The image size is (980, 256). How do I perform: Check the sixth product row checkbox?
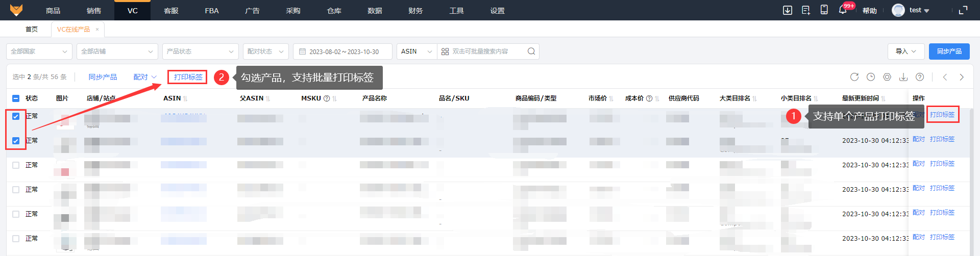pyautogui.click(x=16, y=239)
